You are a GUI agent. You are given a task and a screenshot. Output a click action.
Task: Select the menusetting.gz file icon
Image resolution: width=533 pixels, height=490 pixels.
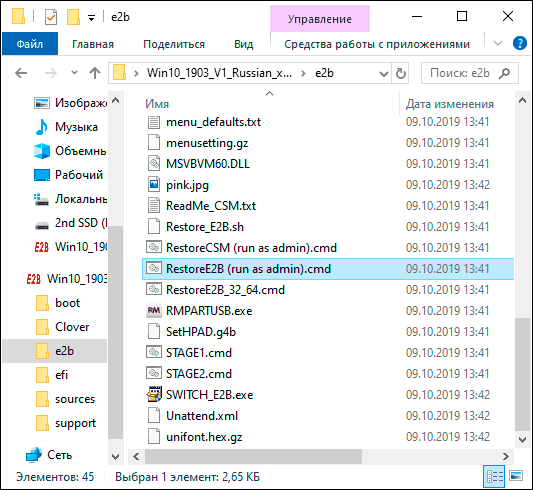coord(154,143)
